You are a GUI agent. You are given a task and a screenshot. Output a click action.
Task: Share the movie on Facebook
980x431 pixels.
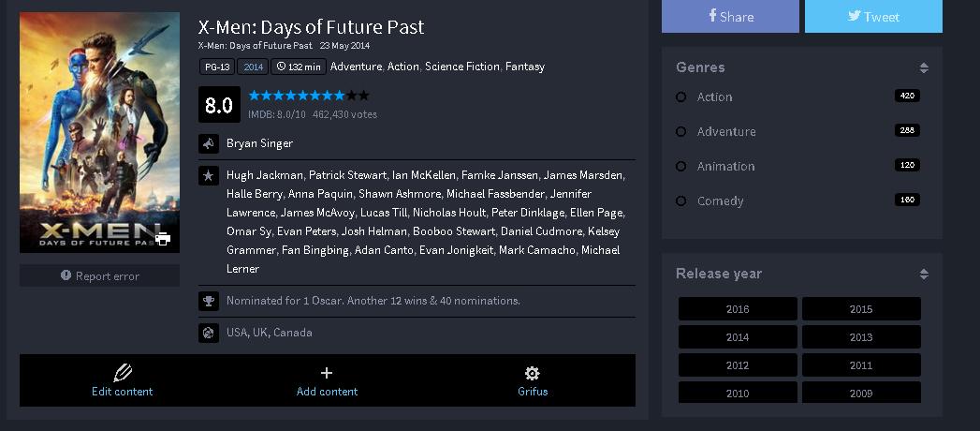730,16
